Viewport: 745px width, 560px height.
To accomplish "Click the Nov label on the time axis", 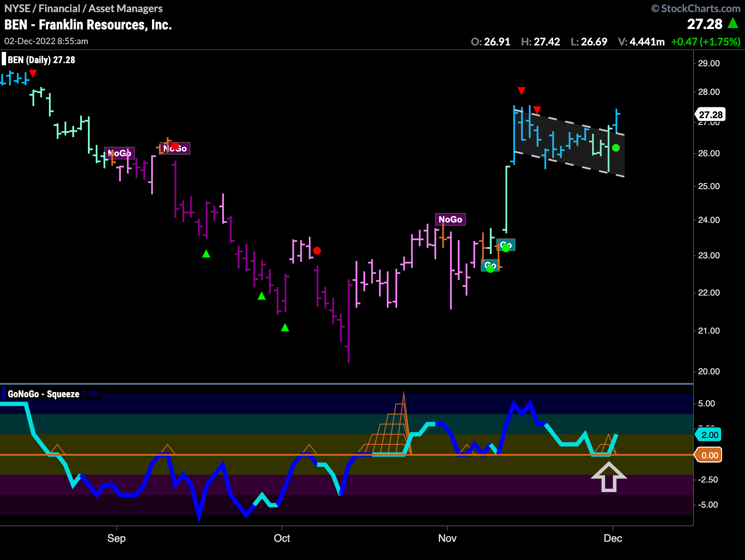I will click(447, 538).
